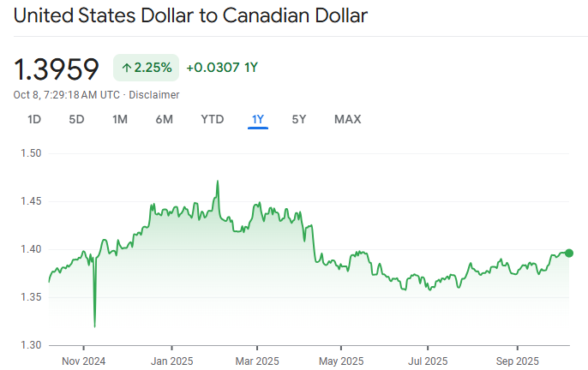Click the green endpoint dot on chart
588x370 pixels.
[569, 253]
